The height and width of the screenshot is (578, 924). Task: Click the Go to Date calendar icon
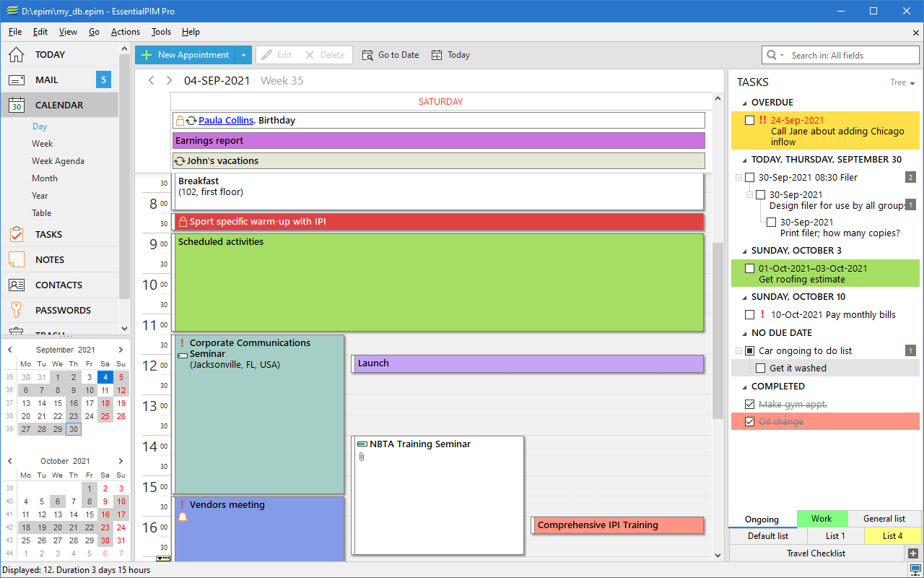367,55
